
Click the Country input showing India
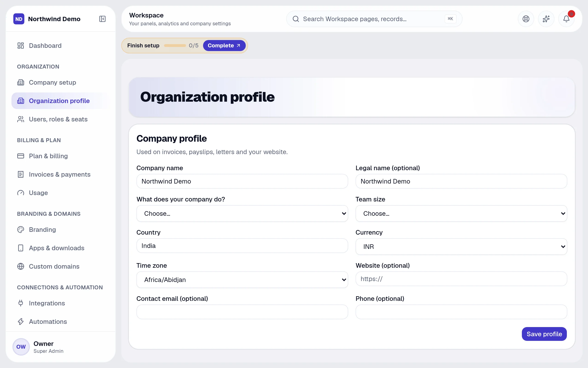(242, 246)
